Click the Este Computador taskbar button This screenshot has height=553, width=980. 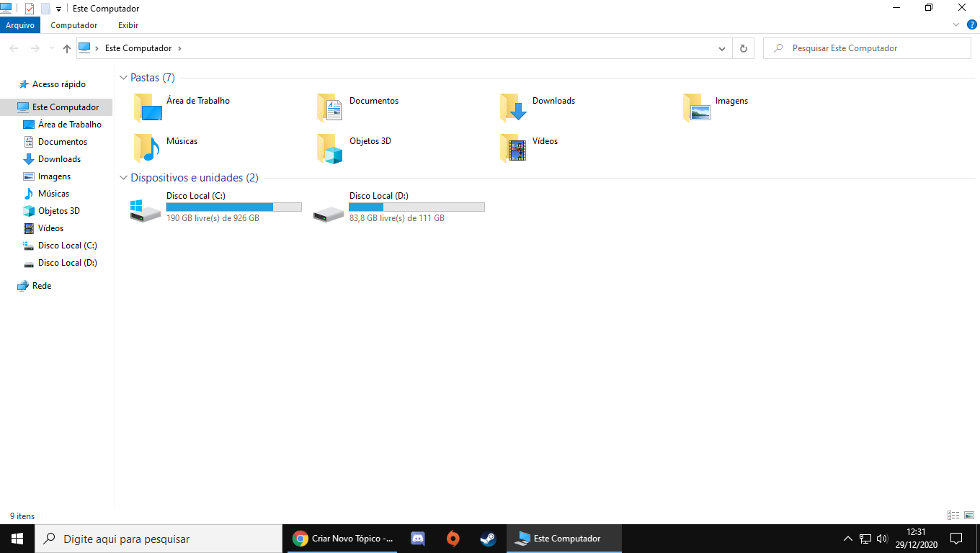[564, 539]
